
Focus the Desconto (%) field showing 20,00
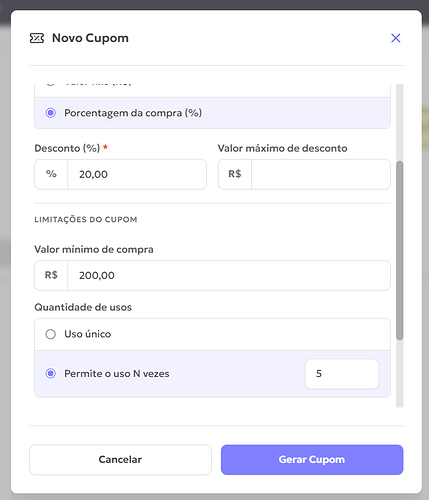137,174
